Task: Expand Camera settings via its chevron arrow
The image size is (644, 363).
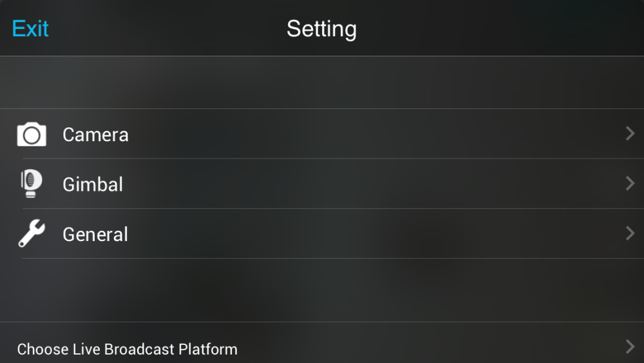Action: (630, 133)
